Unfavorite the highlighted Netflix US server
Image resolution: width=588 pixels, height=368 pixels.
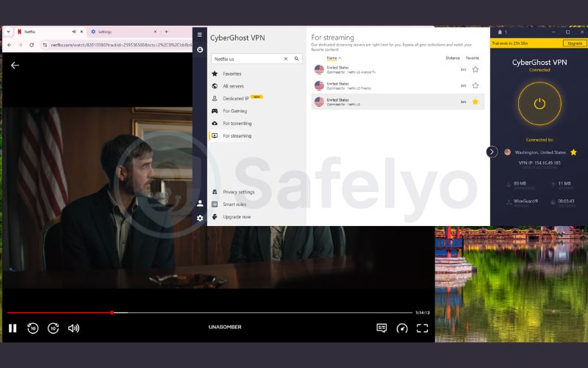click(x=475, y=102)
